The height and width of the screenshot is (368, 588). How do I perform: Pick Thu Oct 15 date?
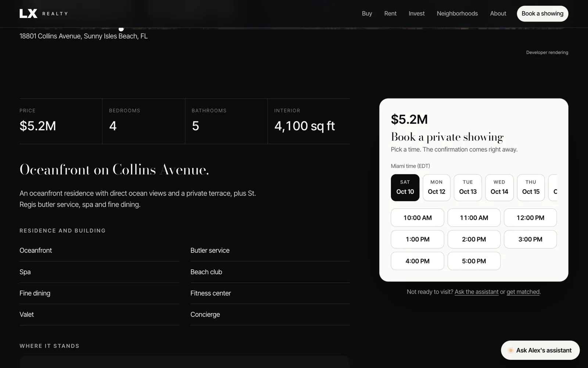(x=531, y=188)
